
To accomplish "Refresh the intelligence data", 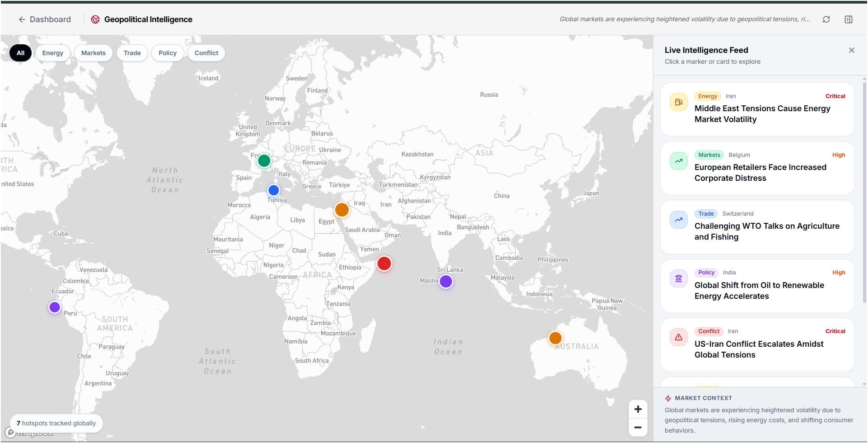I will [x=826, y=19].
